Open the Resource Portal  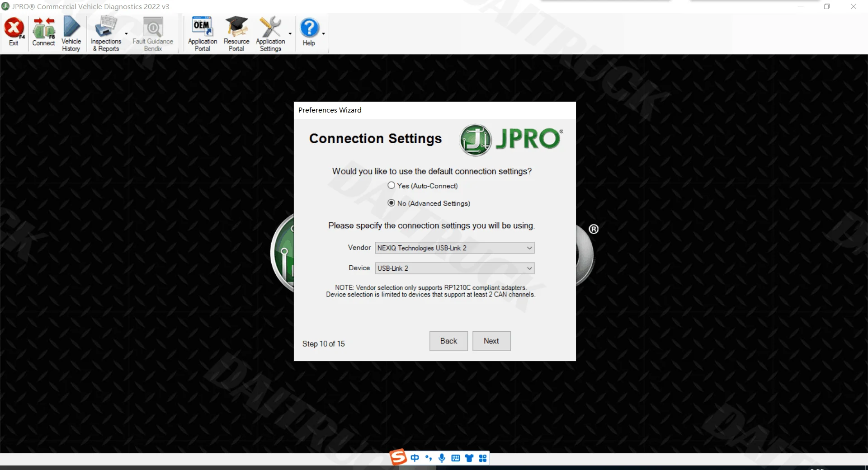coord(236,33)
